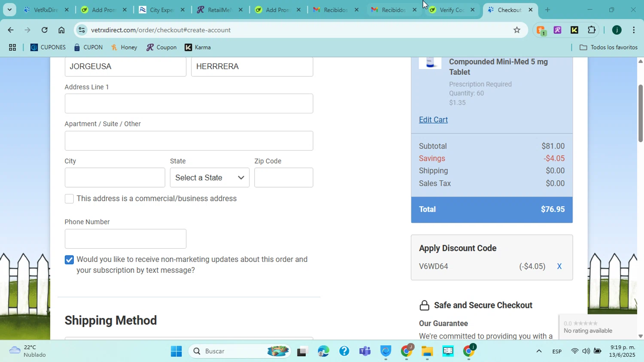
Task: Uncheck the text message updates checkbox
Action: point(69,260)
